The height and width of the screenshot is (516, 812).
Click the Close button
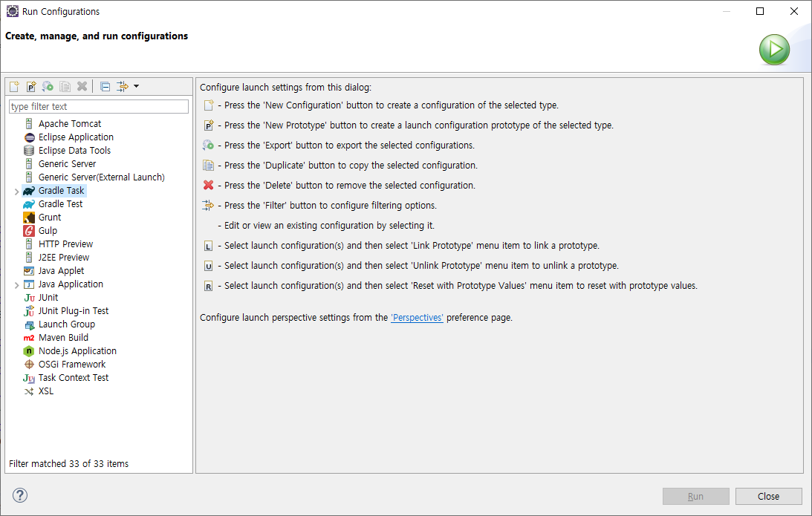pos(768,497)
